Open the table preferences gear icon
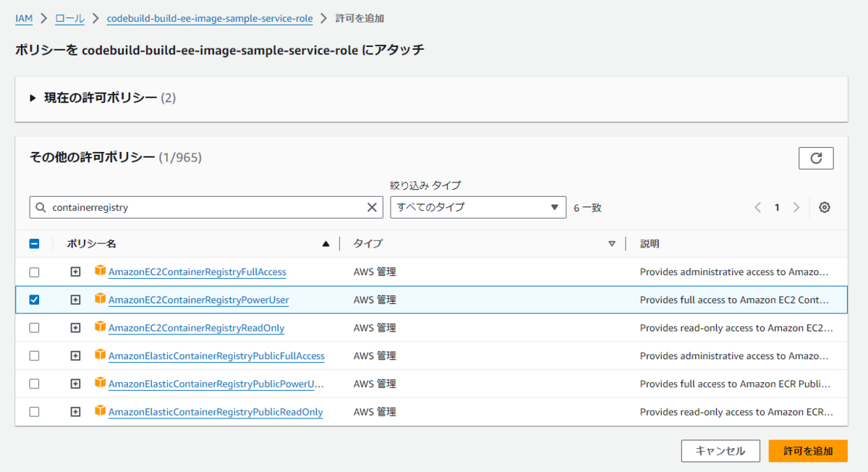This screenshot has width=868, height=472. (x=825, y=208)
